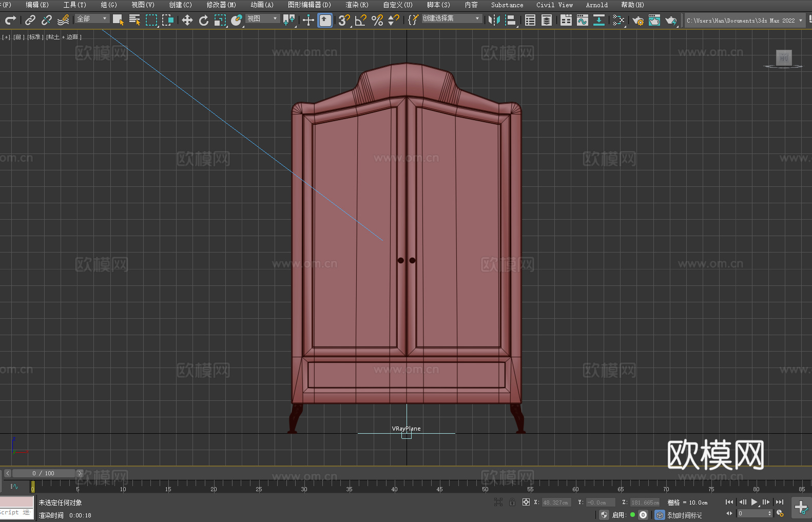The image size is (812, 522).
Task: Step time slider forward one frame
Action: [x=80, y=473]
